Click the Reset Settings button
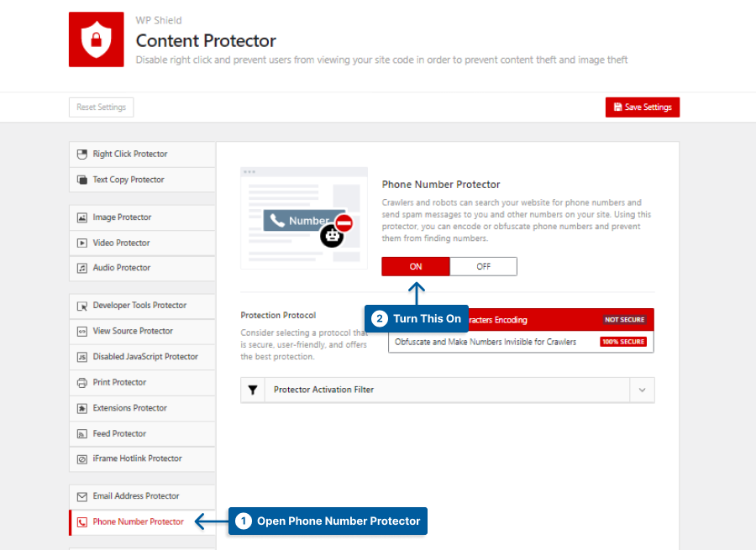Screen dimensions: 756x550 click(x=102, y=107)
